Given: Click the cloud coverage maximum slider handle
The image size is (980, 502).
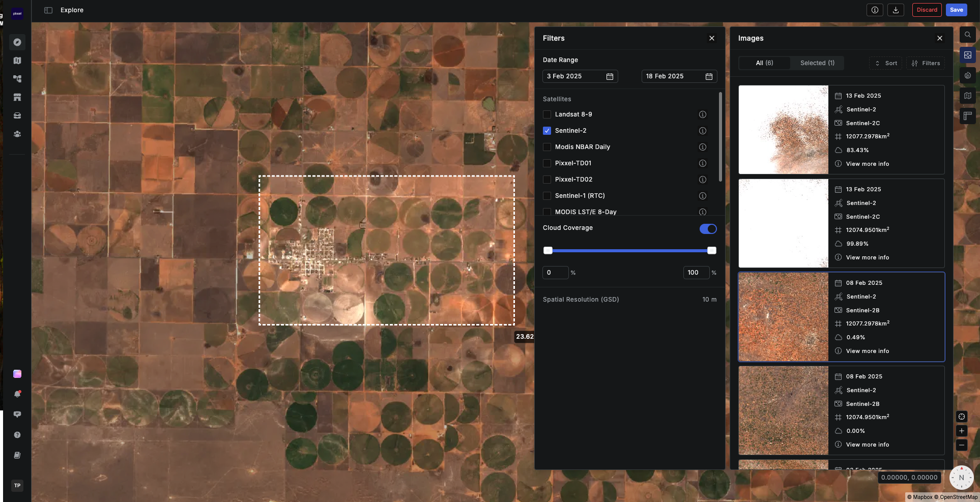Looking at the screenshot, I should point(712,250).
